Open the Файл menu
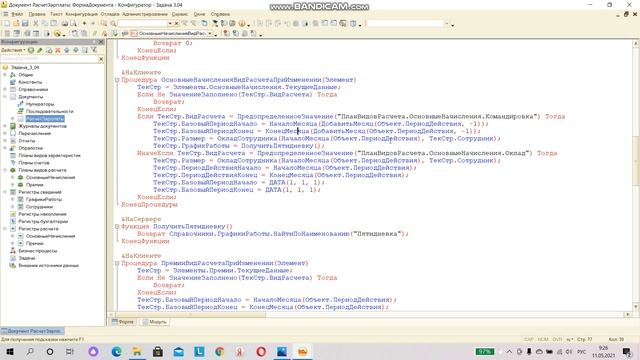This screenshot has width=640, height=360. (17, 14)
